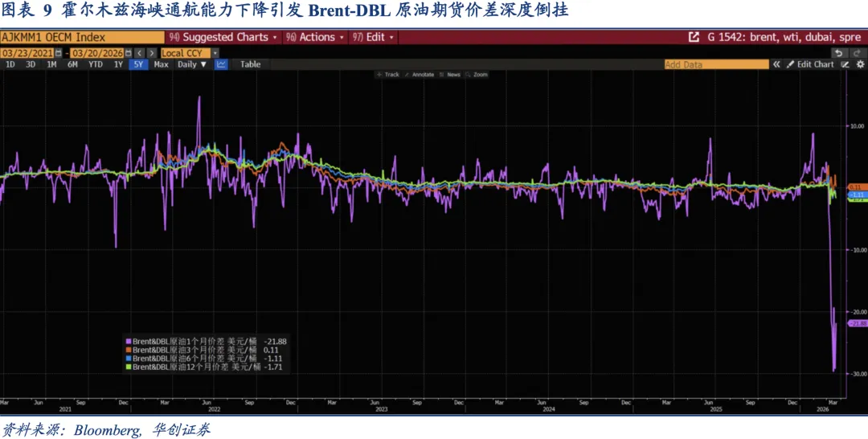Screen dimensions: 868x439
Task: Open the Edit dropdown menu
Action: pos(373,37)
